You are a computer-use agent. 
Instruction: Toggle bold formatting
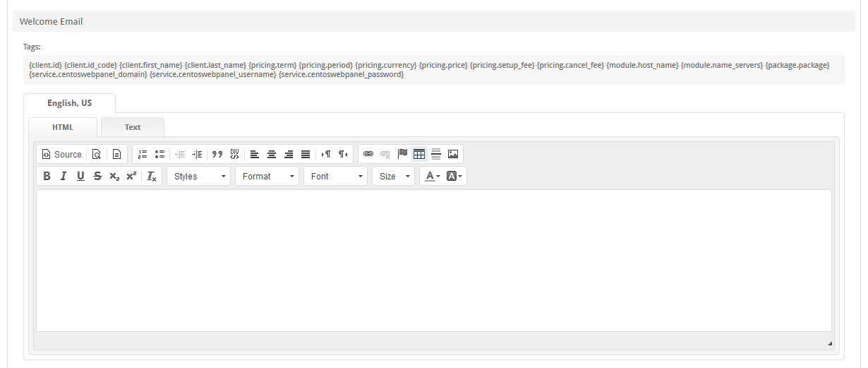(x=47, y=177)
